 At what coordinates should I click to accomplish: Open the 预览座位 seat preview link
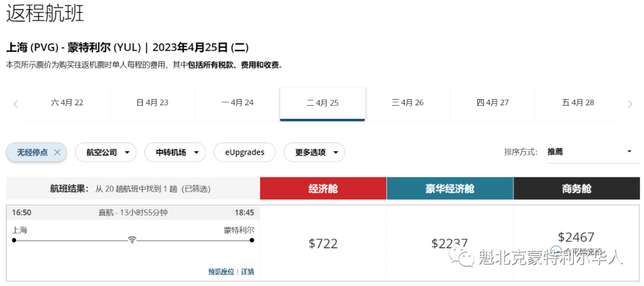[x=221, y=272]
